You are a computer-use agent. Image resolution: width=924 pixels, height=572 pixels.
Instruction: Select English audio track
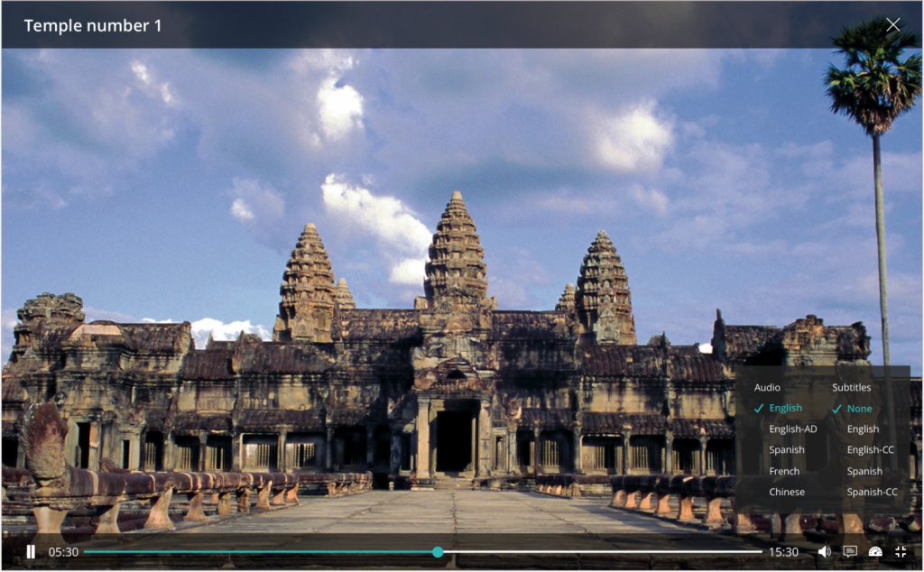coord(786,408)
